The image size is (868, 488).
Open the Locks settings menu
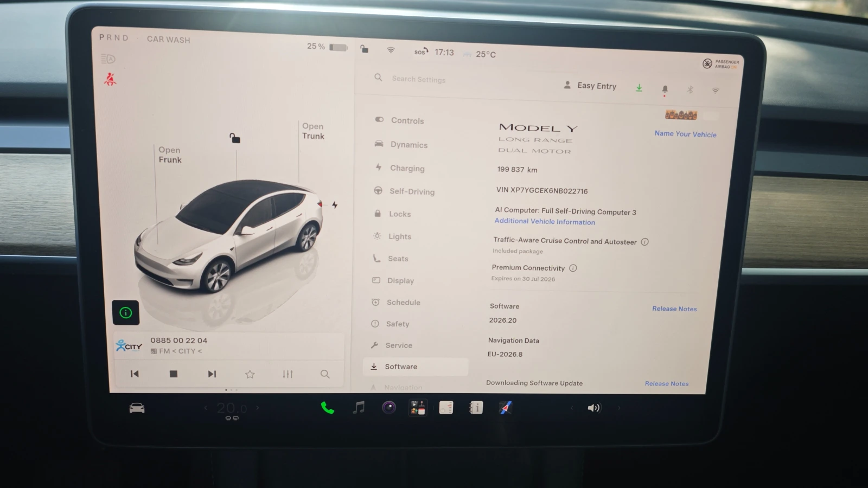(x=392, y=214)
